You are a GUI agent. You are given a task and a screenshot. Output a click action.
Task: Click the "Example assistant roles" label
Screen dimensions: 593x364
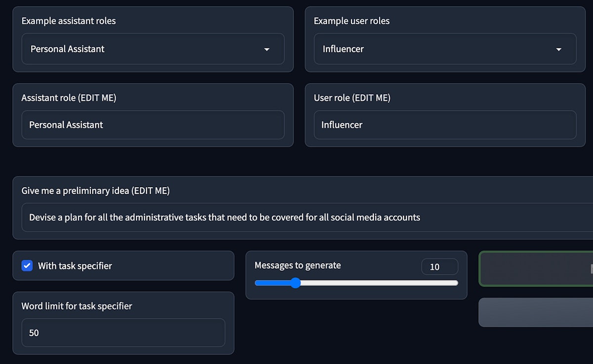(69, 21)
